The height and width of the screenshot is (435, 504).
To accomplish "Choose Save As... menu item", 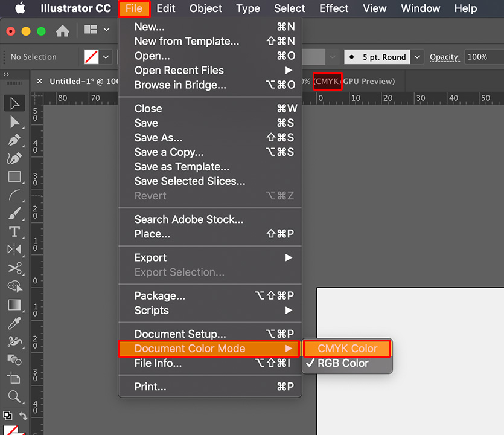I will [210, 138].
